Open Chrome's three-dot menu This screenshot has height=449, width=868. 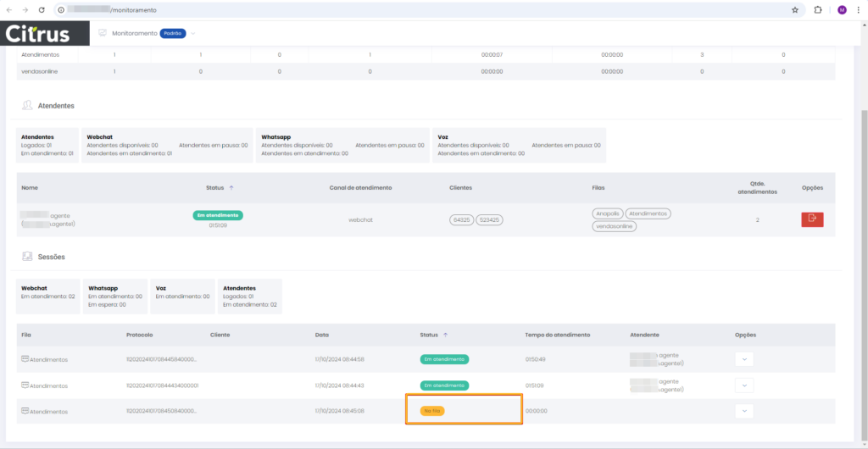(x=858, y=10)
